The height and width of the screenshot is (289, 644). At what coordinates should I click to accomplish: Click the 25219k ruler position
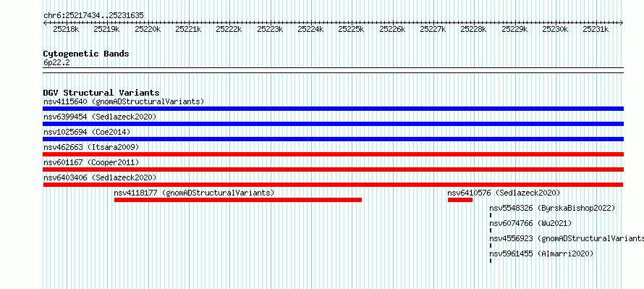coord(107,29)
